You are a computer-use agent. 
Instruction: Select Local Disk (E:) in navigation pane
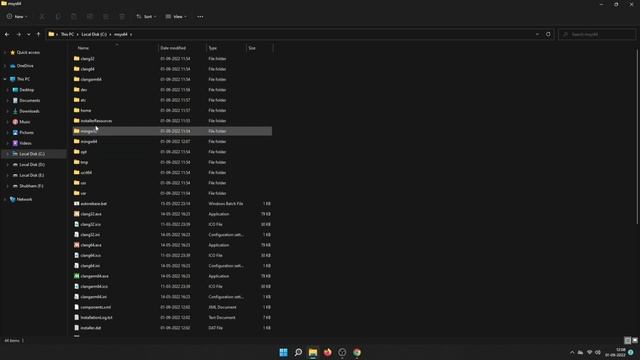[x=31, y=175]
